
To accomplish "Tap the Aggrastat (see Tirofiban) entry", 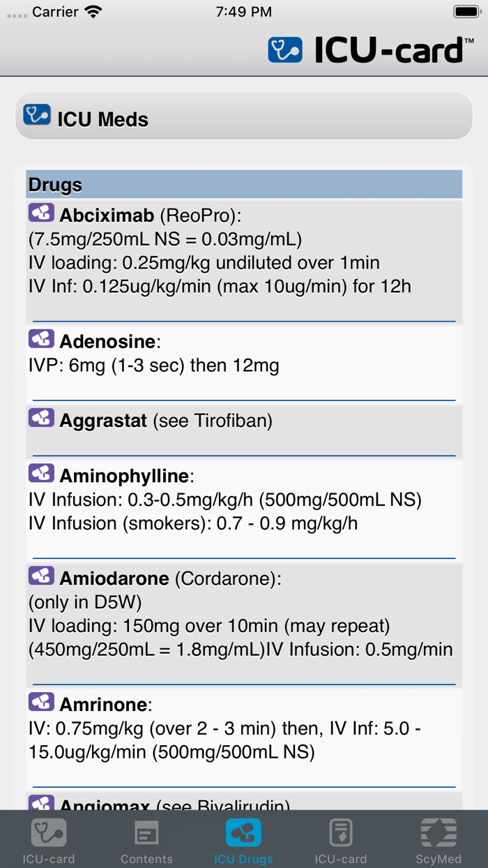I will [166, 421].
